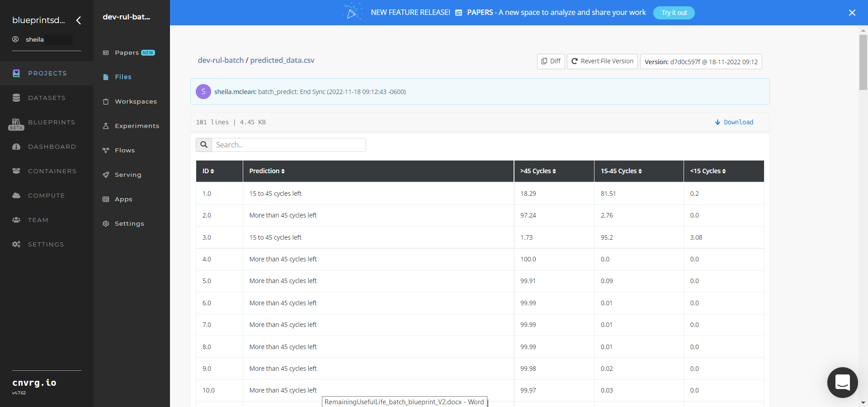Viewport: 868px width, 407px height.
Task: Open Dashboard via its gauge icon
Action: [16, 147]
